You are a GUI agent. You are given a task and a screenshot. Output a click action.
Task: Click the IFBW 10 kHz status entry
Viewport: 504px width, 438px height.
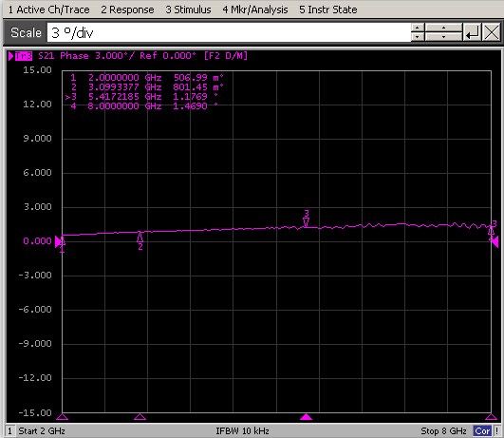pyautogui.click(x=242, y=431)
